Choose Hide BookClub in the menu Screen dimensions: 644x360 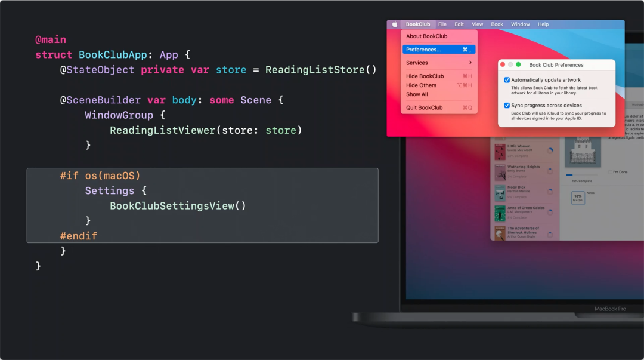tap(439, 76)
